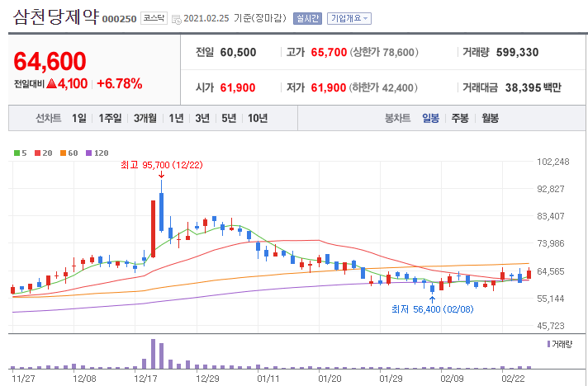This screenshot has width=588, height=386.
Task: Click the 최저 56,400 (02/08) low label
Action: tap(433, 309)
